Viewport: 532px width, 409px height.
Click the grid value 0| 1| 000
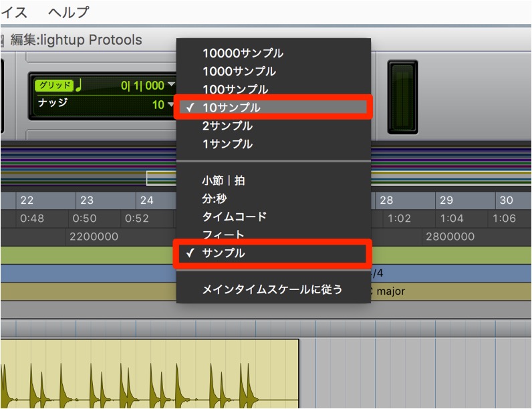tap(143, 86)
